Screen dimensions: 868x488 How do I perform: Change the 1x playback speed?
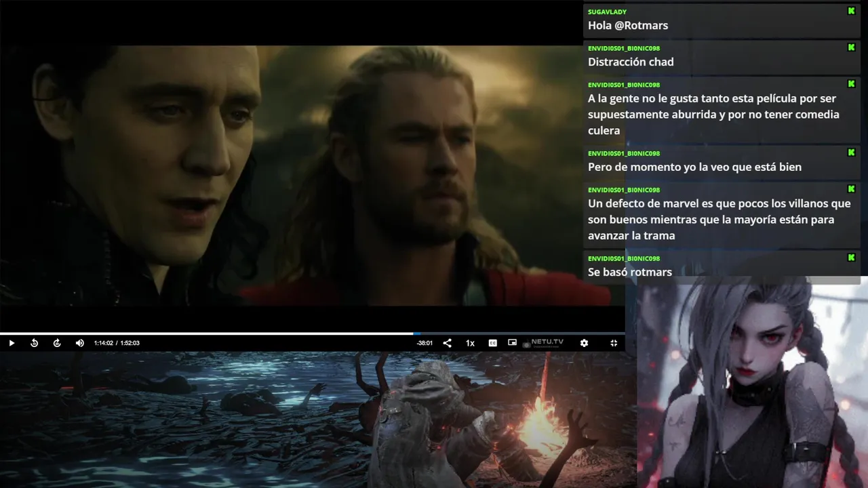[x=470, y=343]
